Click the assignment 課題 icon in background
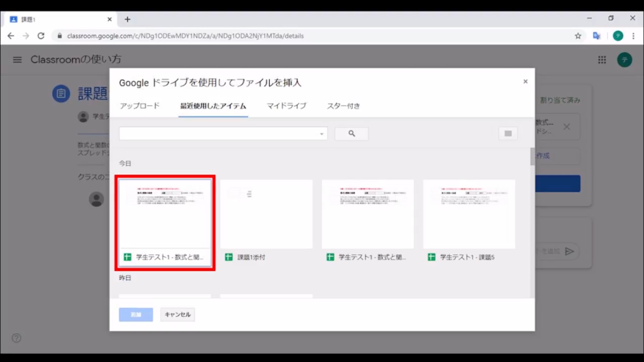Image resolution: width=644 pixels, height=362 pixels. [61, 94]
